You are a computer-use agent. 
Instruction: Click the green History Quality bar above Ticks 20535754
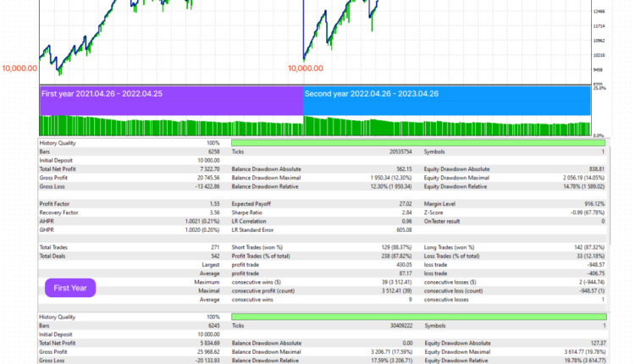417,143
